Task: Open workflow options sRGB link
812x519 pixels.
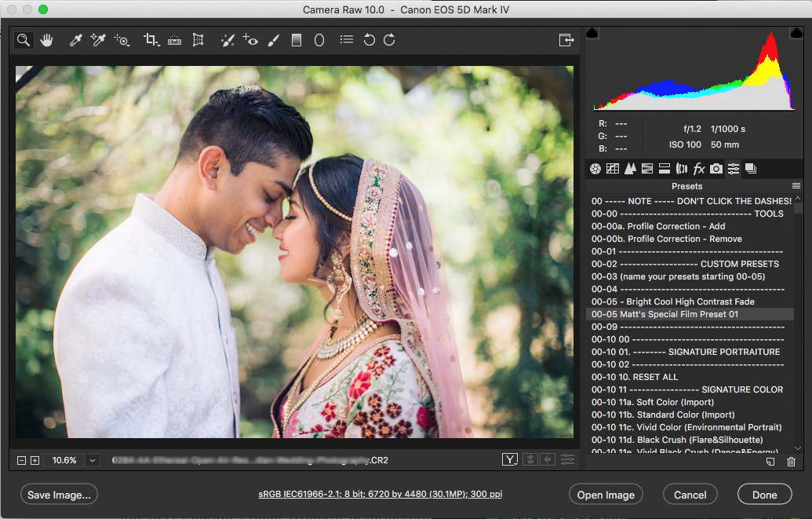Action: coord(380,495)
